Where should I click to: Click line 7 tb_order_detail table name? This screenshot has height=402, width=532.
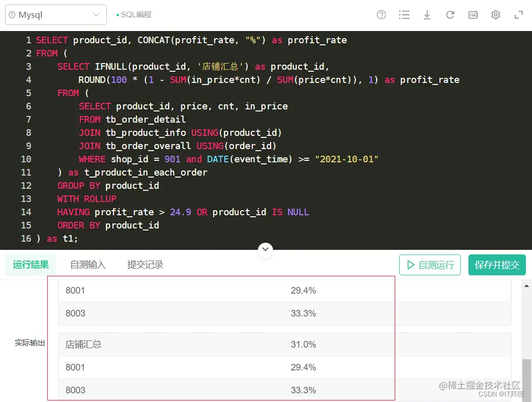pyautogui.click(x=145, y=119)
